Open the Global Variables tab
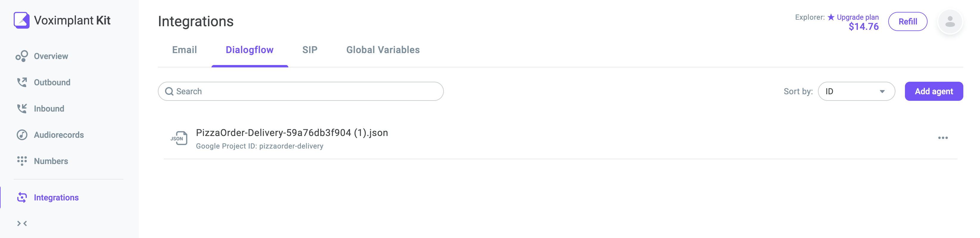 pos(383,50)
